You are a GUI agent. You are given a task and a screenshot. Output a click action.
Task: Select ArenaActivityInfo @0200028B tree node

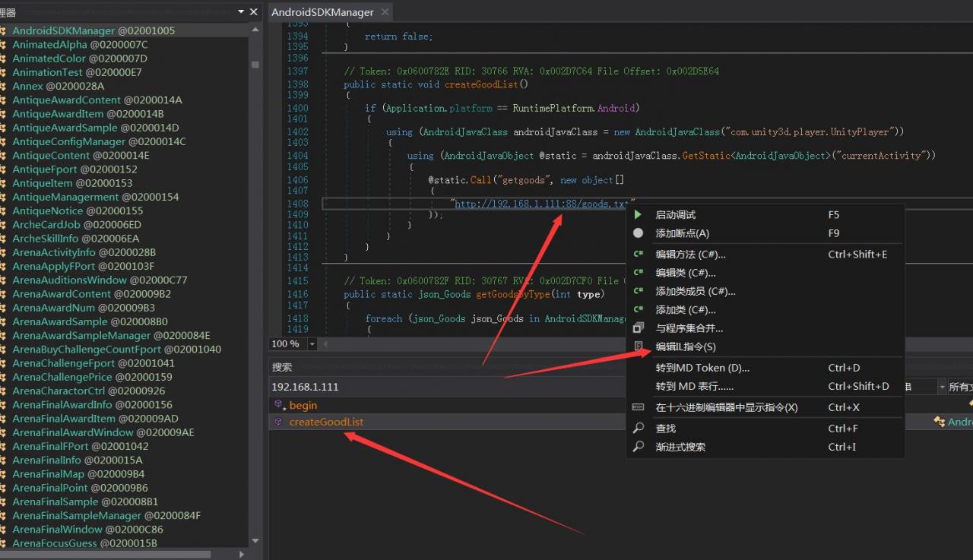click(x=84, y=252)
